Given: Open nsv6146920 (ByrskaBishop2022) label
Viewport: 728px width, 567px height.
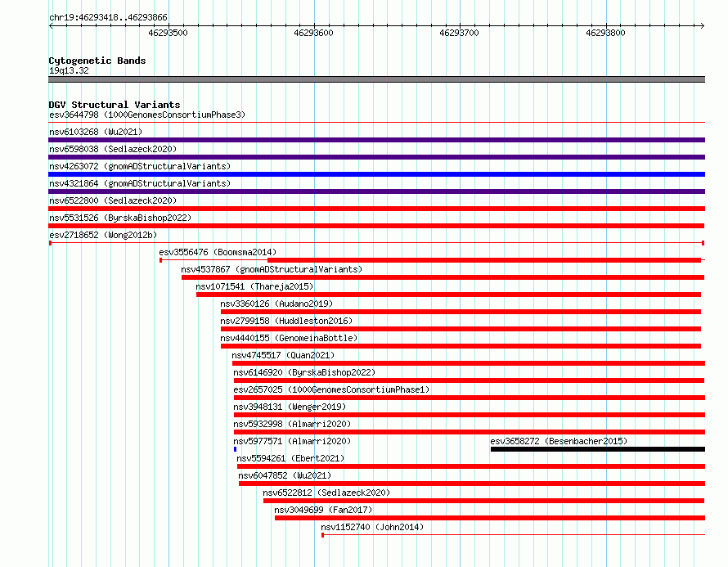Looking at the screenshot, I should click(304, 372).
